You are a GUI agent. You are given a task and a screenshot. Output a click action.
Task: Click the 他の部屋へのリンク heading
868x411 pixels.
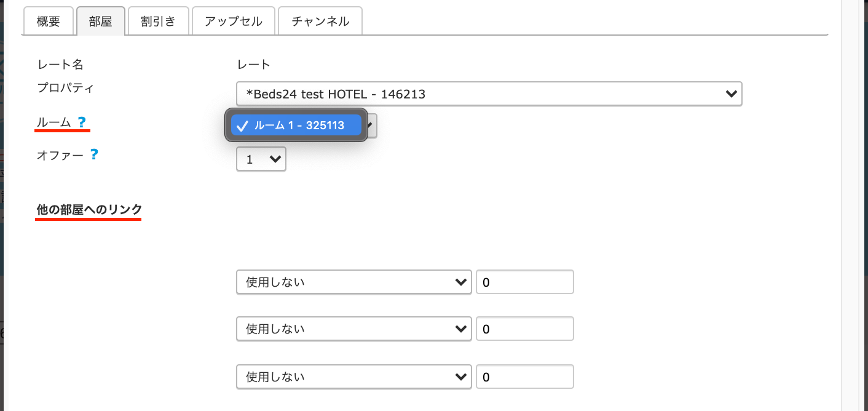click(89, 210)
